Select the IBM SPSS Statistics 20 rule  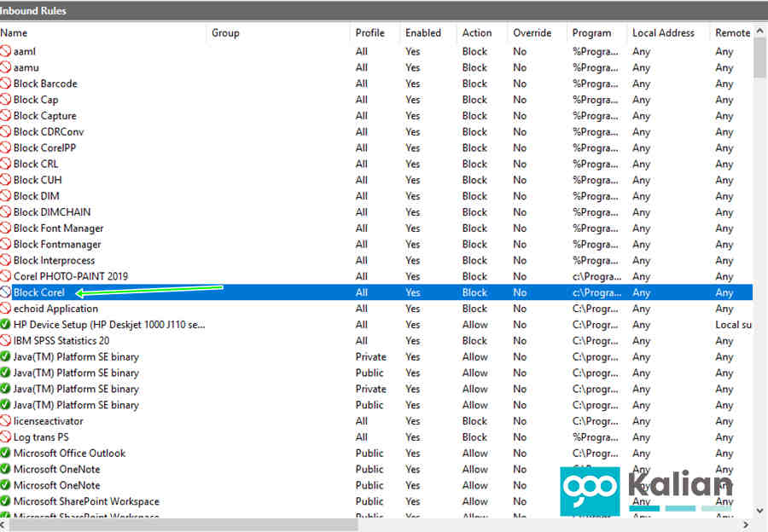coord(61,340)
